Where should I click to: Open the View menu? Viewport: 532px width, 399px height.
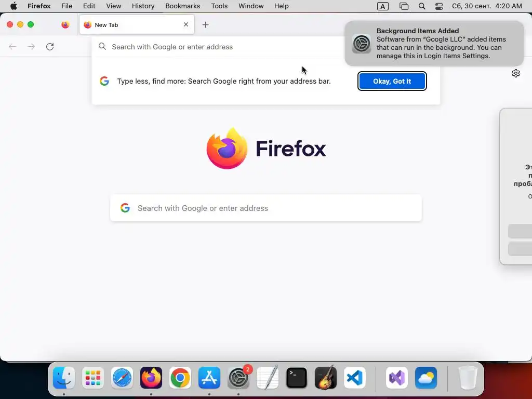click(x=114, y=6)
